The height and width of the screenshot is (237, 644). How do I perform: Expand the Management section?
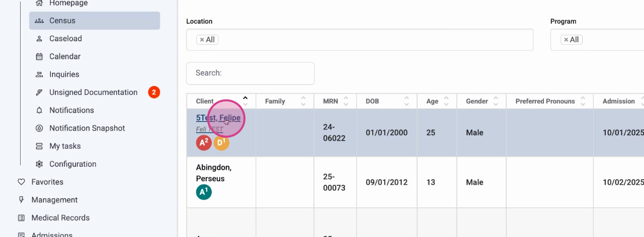[x=54, y=200]
